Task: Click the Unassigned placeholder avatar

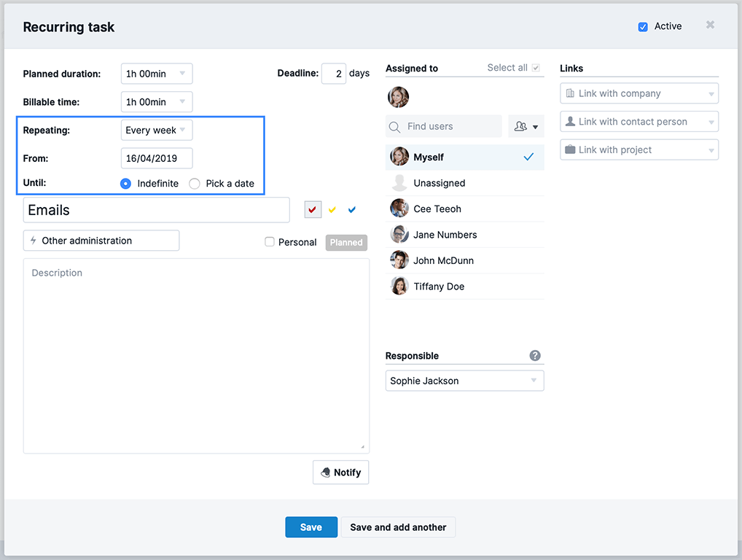Action: click(x=399, y=183)
